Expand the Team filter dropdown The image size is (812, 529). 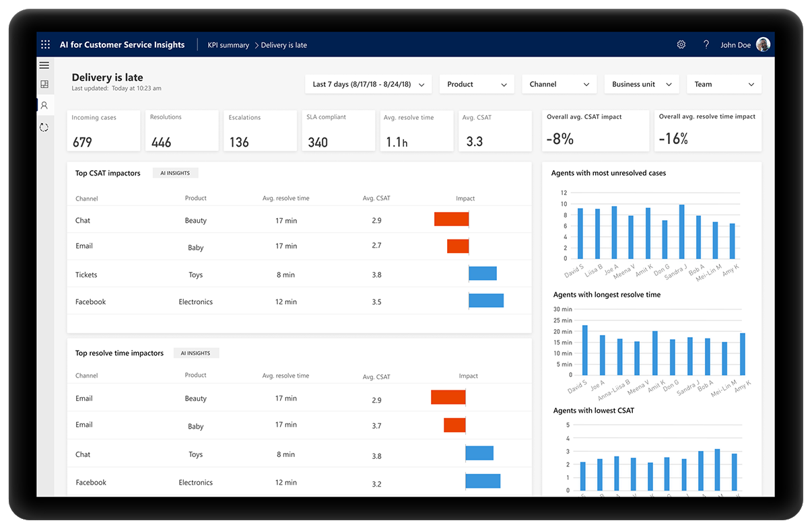724,83
